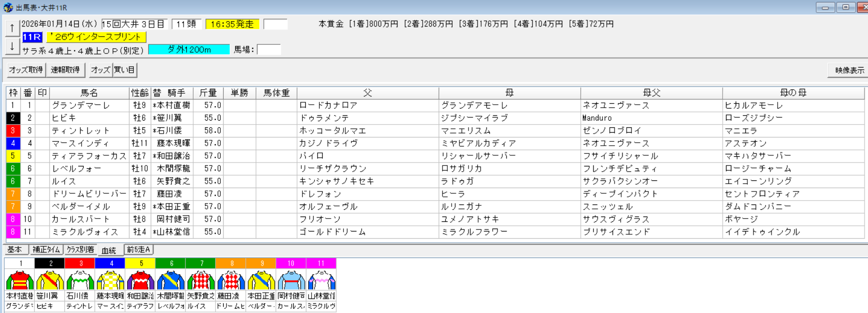The height and width of the screenshot is (313, 868).
Task: Open the クラス別着 tab
Action: [x=80, y=250]
